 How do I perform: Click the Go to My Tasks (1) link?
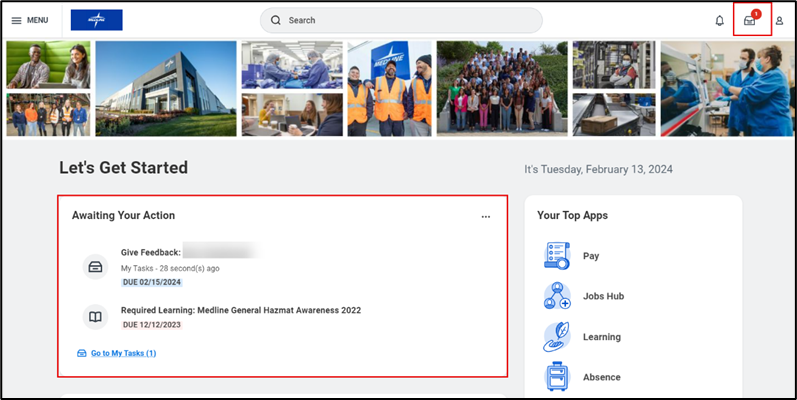click(x=123, y=353)
